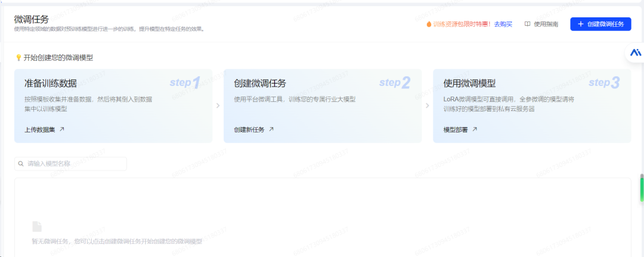
Task: Focus the 请输入模型名称 search field
Action: pyautogui.click(x=70, y=164)
